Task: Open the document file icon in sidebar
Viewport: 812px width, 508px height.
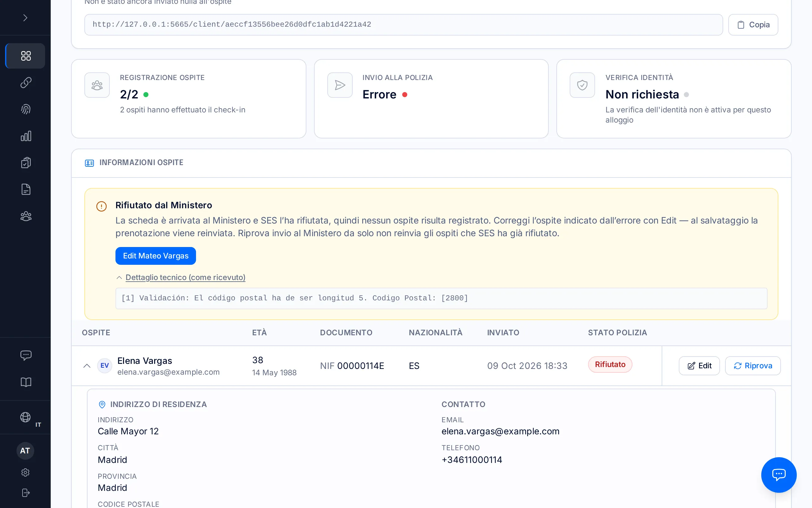Action: point(25,189)
